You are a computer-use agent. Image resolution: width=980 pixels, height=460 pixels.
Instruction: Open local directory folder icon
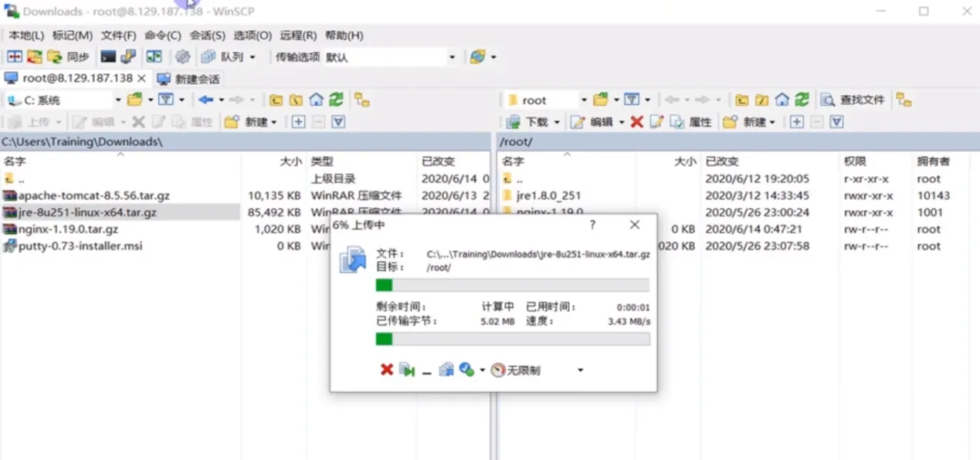(x=135, y=100)
